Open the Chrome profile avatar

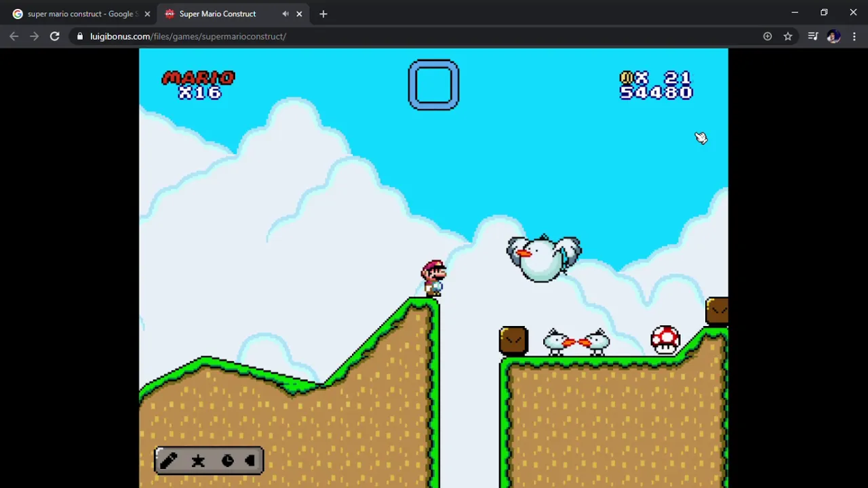click(x=833, y=37)
